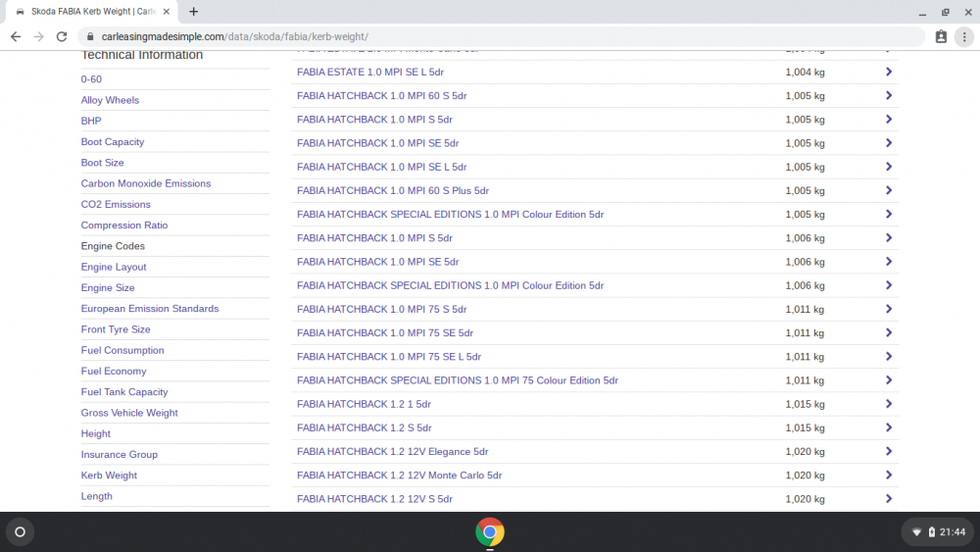Viewport: 980px width, 552px height.
Task: Open Engine Layout link
Action: click(114, 267)
